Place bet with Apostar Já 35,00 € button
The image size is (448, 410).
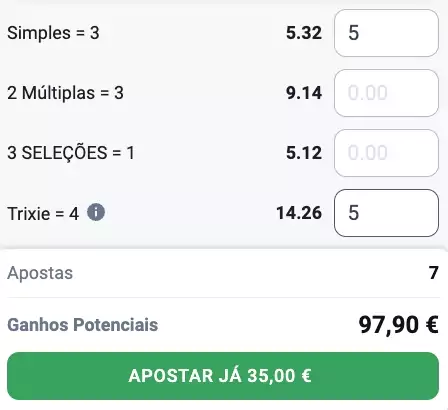[x=223, y=376]
